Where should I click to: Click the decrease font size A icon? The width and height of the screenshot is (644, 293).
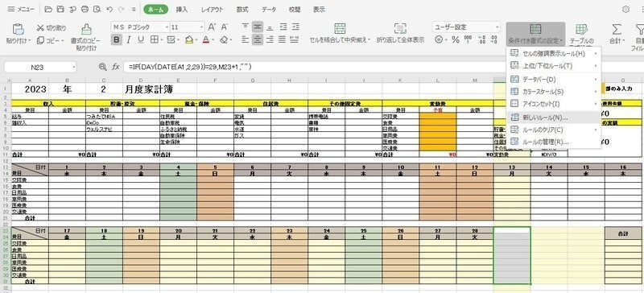[225, 27]
